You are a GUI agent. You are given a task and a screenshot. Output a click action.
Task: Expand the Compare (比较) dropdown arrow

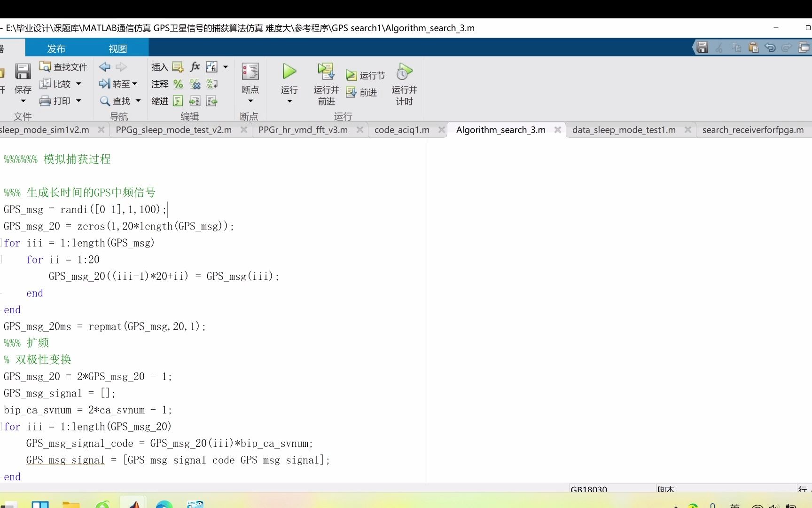pyautogui.click(x=78, y=84)
